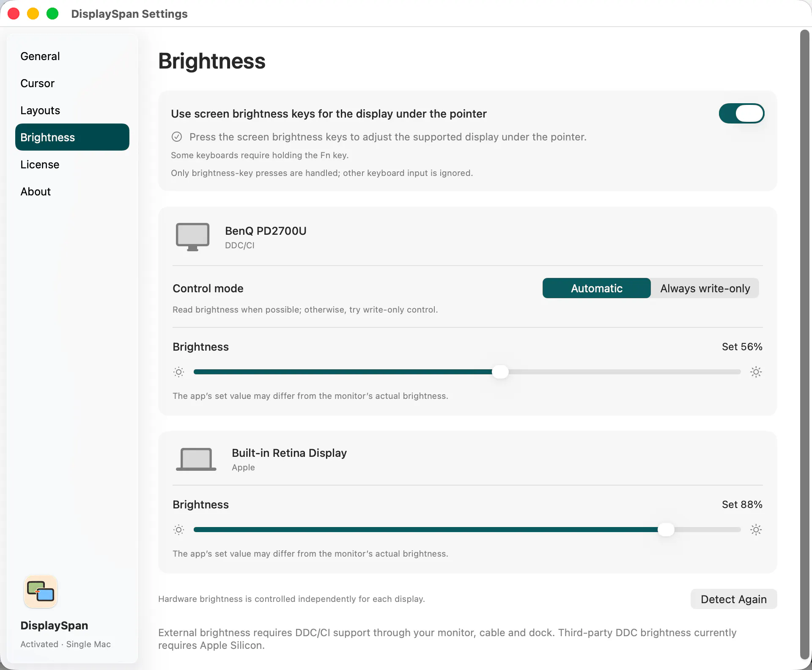Click 'Some keyboards require holding the Fn key.' text
Screen dimensions: 812x670
point(260,155)
